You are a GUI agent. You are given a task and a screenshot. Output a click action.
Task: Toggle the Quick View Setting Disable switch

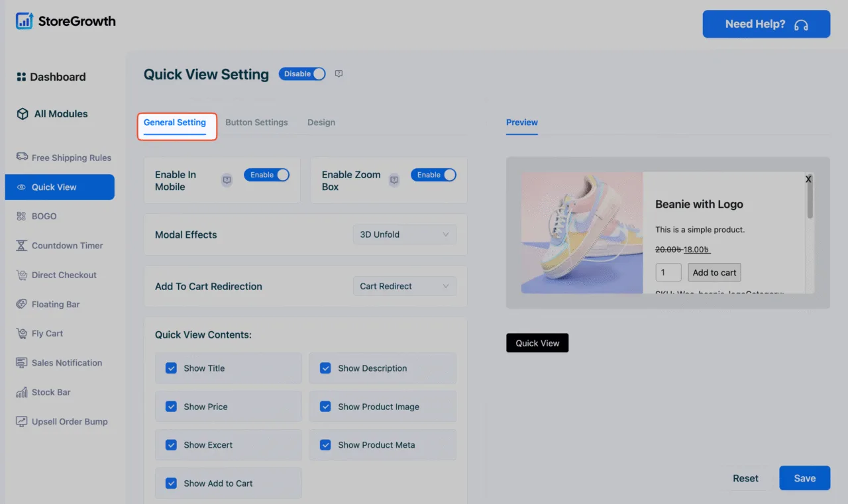(x=302, y=74)
